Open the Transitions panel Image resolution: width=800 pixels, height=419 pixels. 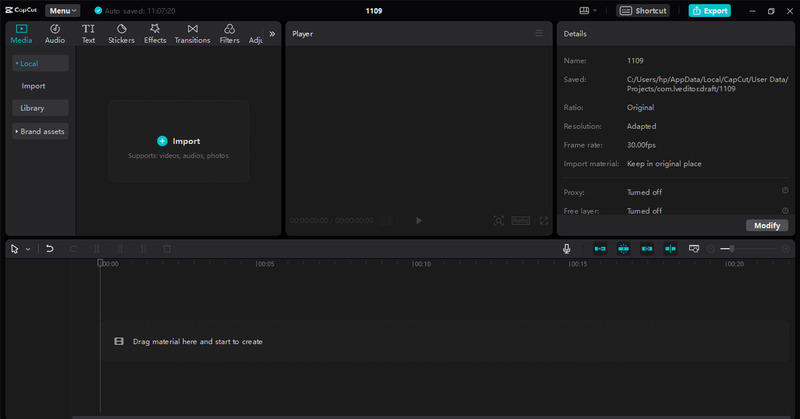[x=192, y=33]
